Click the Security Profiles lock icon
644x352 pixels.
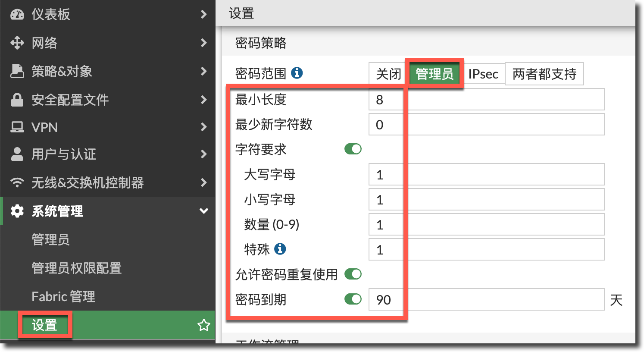(x=17, y=100)
